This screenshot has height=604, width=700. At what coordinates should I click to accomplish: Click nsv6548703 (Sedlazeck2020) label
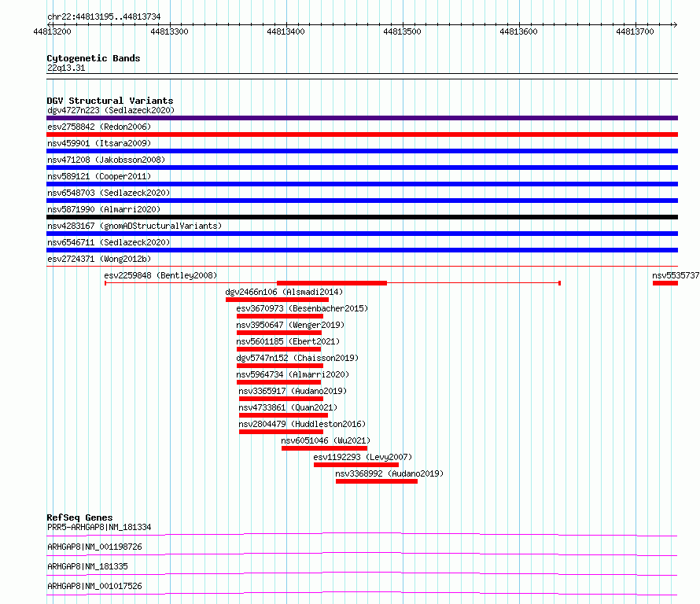(109, 193)
